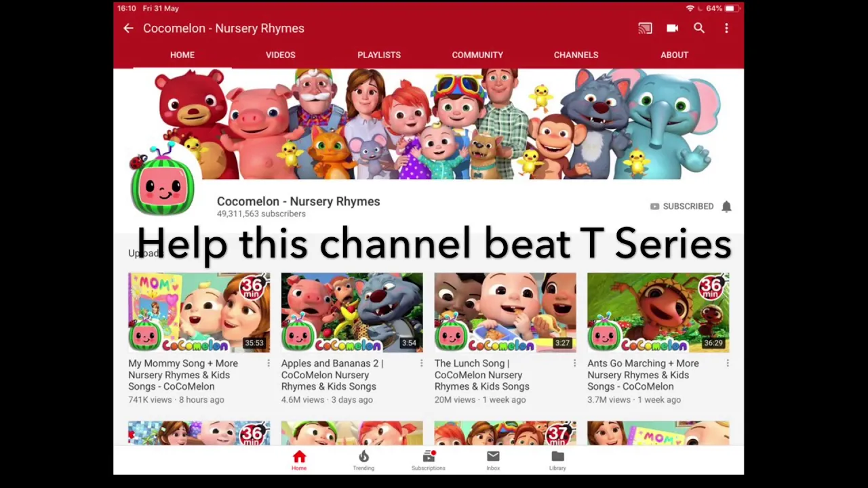Viewport: 868px width, 488px height.
Task: Click the Apples and Bananas 2 title
Action: point(332,375)
